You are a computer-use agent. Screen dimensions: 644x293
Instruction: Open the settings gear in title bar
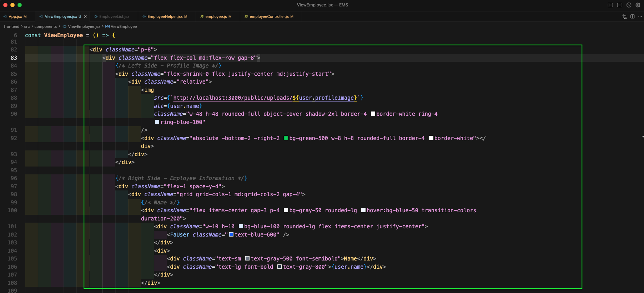[x=638, y=5]
